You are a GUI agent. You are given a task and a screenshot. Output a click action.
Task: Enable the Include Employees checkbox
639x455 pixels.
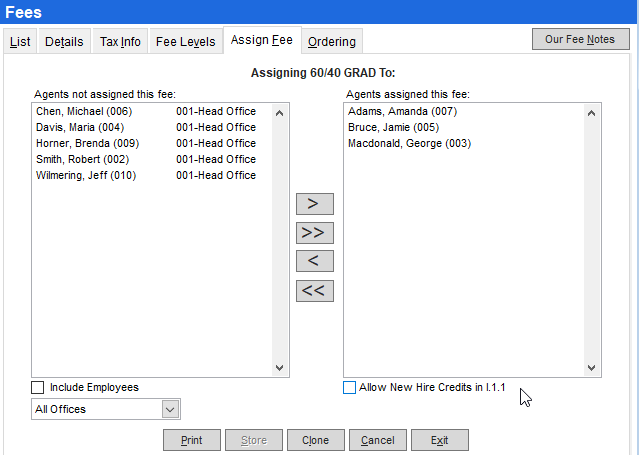point(38,388)
